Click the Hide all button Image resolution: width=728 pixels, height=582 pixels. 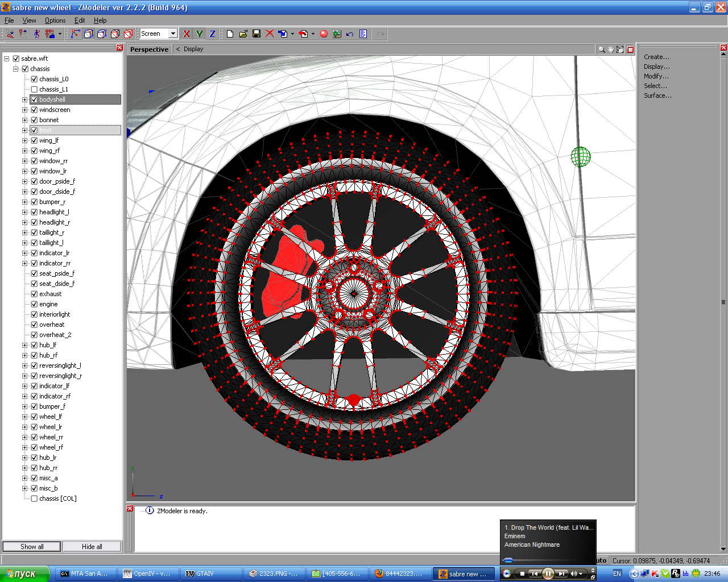[92, 547]
